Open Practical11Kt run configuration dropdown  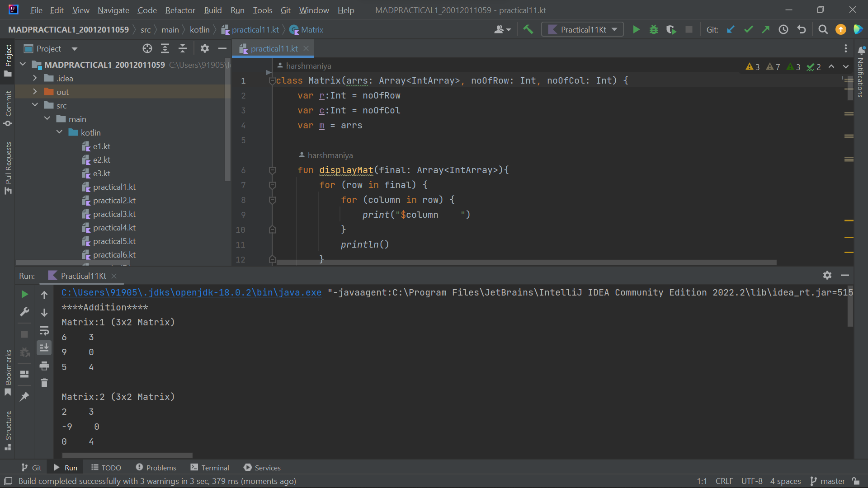click(x=583, y=30)
